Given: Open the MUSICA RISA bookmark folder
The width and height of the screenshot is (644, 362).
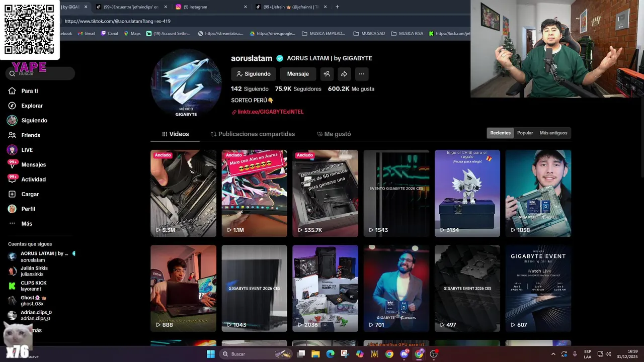Looking at the screenshot, I should pos(407,34).
